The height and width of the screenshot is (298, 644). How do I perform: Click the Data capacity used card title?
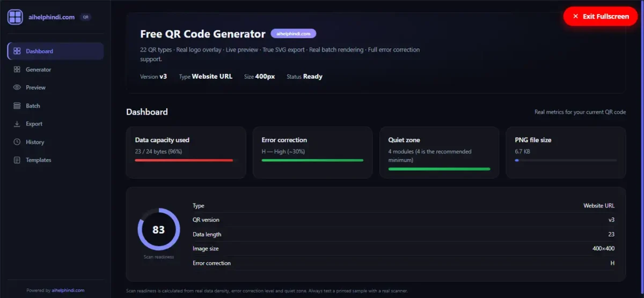[162, 140]
